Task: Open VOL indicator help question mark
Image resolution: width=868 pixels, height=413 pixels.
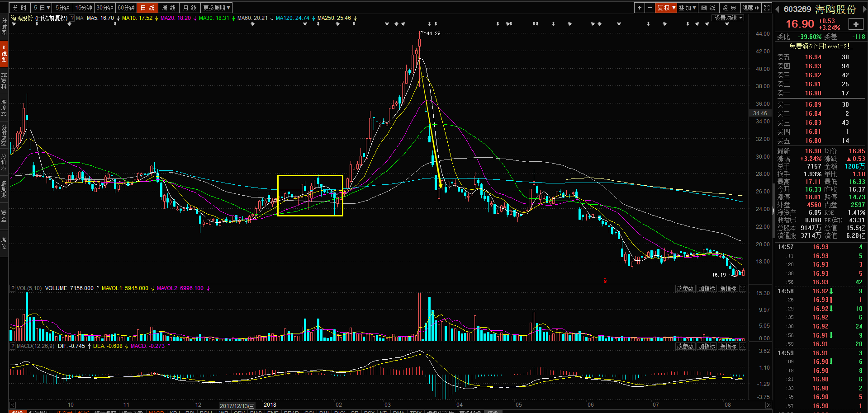Action: pos(13,288)
